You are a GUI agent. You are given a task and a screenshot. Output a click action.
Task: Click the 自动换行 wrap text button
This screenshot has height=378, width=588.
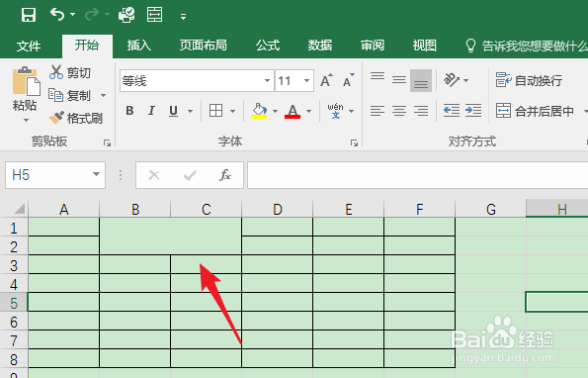[529, 80]
